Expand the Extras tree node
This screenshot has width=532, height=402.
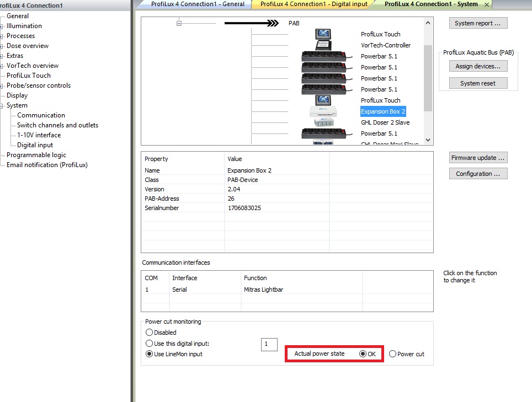[1, 56]
